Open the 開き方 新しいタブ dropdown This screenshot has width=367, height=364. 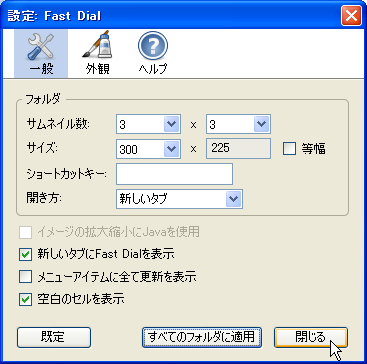(x=179, y=199)
